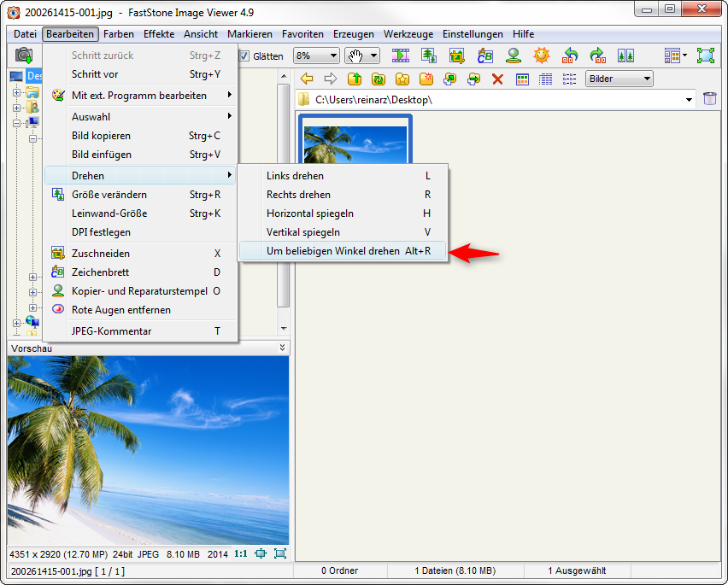Click 'Rote Augen entfernen' menu item
Screen dimensions: 728x585
pyautogui.click(x=120, y=310)
